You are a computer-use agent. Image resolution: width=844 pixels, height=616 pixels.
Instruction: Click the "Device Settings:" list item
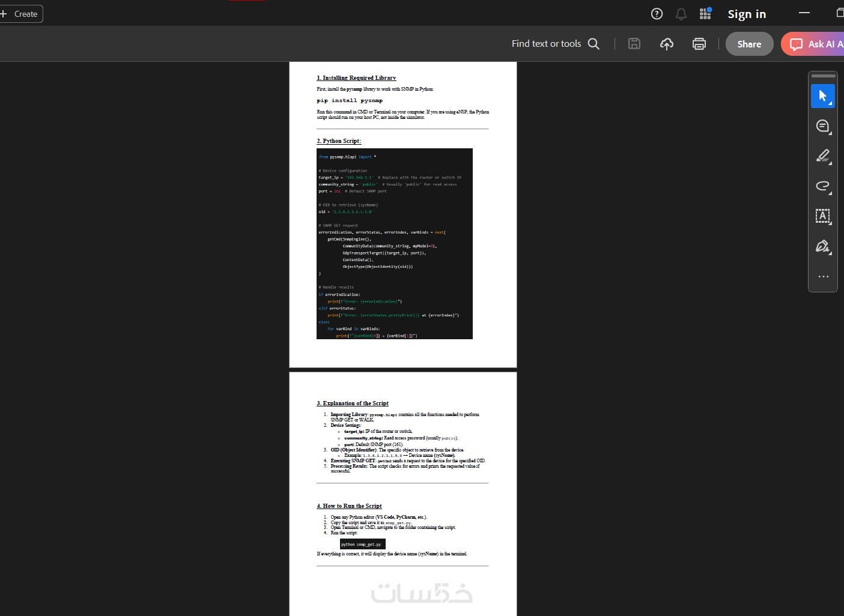click(345, 426)
